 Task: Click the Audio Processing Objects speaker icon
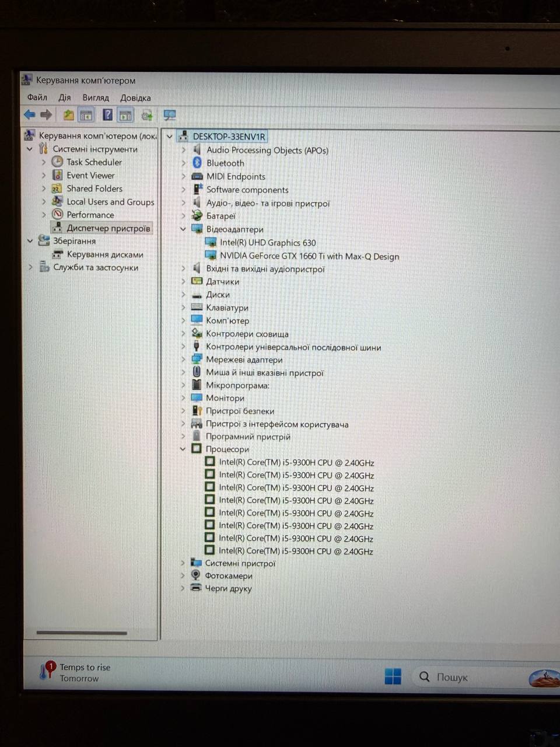point(197,150)
